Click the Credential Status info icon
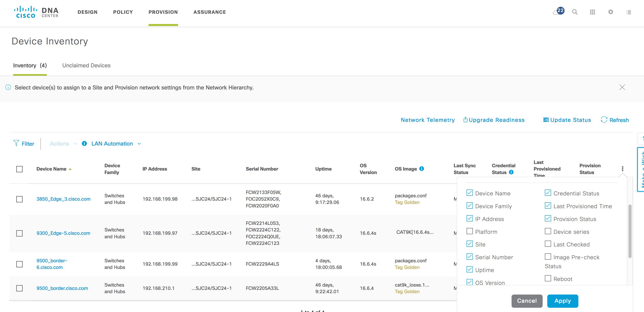644x312 pixels. tap(511, 172)
